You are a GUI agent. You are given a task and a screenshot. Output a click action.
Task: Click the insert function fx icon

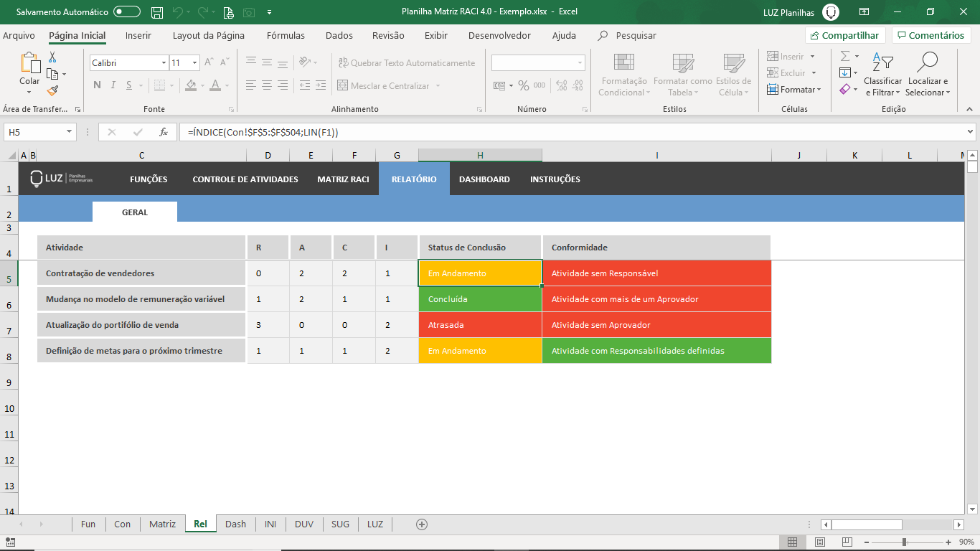coord(164,132)
